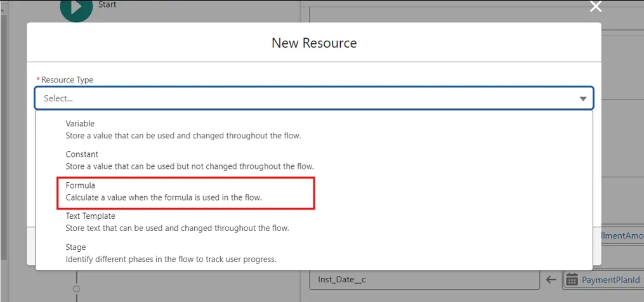Click the calendar icon beside PaymentPlanId
Screen dimensions: 644x302
tap(572, 280)
